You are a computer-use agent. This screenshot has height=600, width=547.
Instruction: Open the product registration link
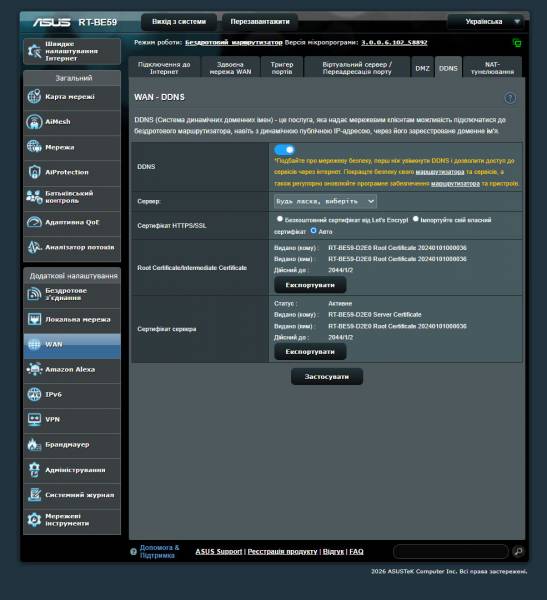point(282,551)
